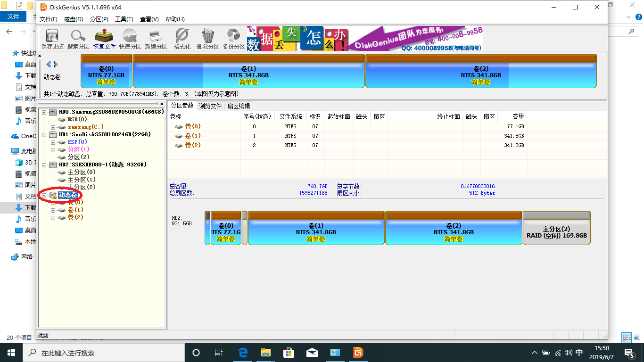The width and height of the screenshot is (644, 362).
Task: Start 快速分区 quick partition from toolbar
Action: click(130, 39)
